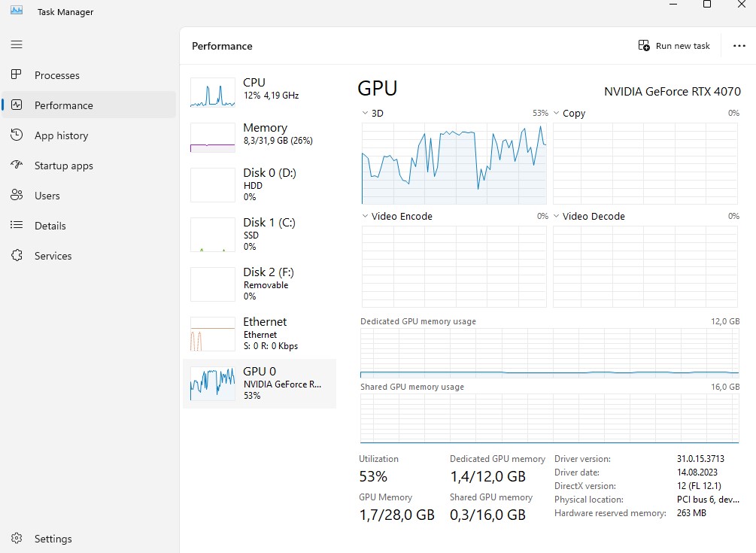Open the Video Decode graph dropdown
756x553 pixels.
[557, 216]
